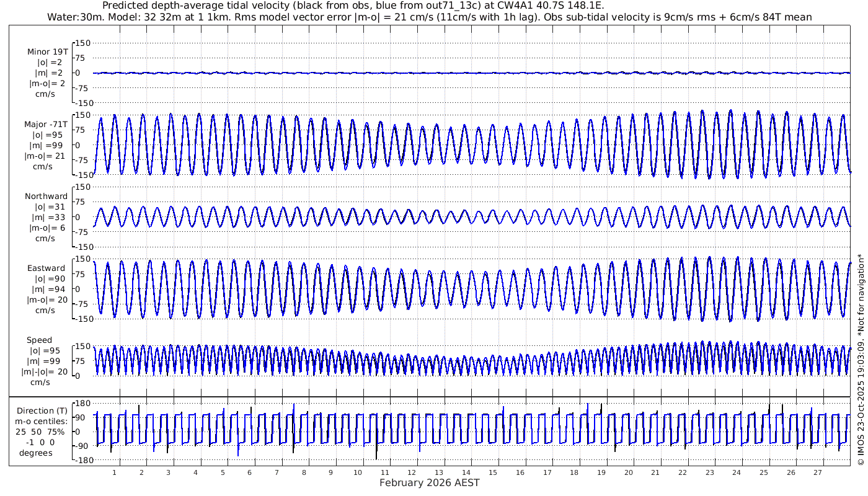The width and height of the screenshot is (868, 496).
Task: Click day 14 tick label on time axis
Action: [x=466, y=472]
